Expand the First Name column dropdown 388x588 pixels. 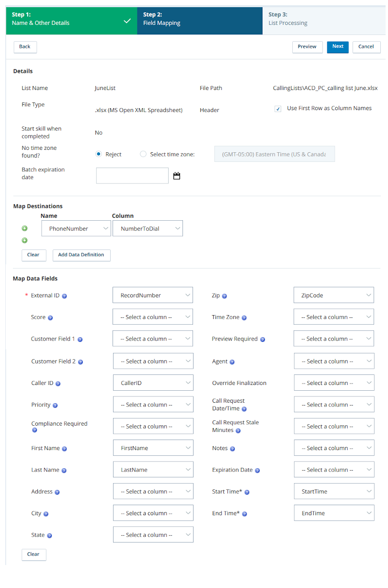pyautogui.click(x=153, y=448)
